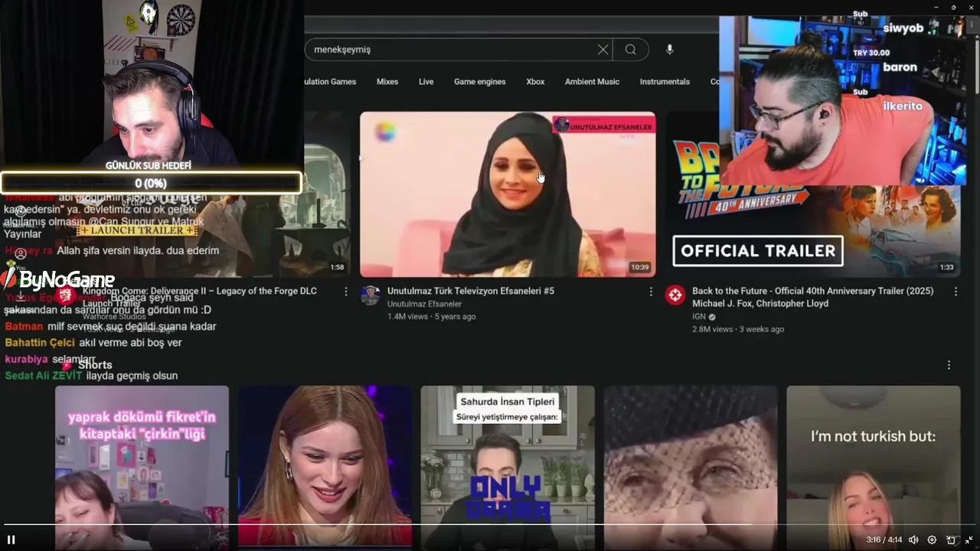Open options menu for Kingdom Come video
This screenshot has height=551, width=980.
[346, 292]
